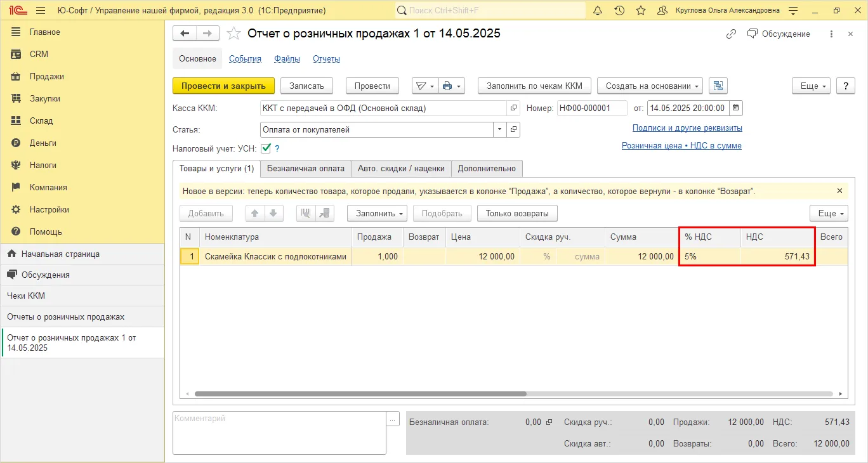Open События link
The image size is (868, 463).
[245, 58]
